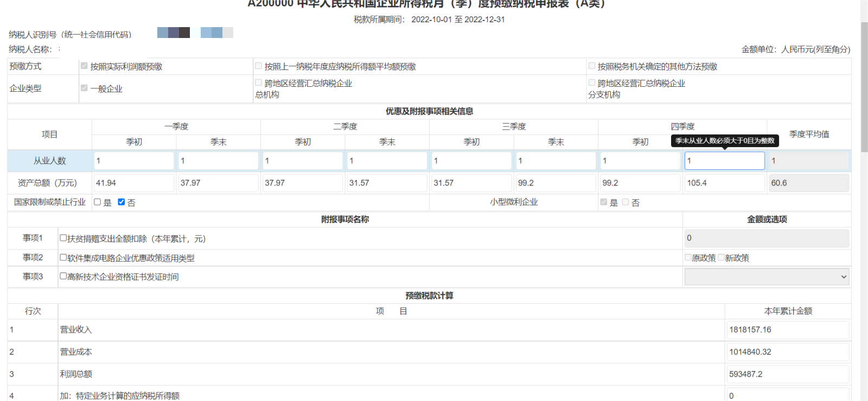This screenshot has width=868, height=401.
Task: Check 按照上一纳税年度应纳税所得额平均额预缴 checkbox
Action: [x=258, y=66]
